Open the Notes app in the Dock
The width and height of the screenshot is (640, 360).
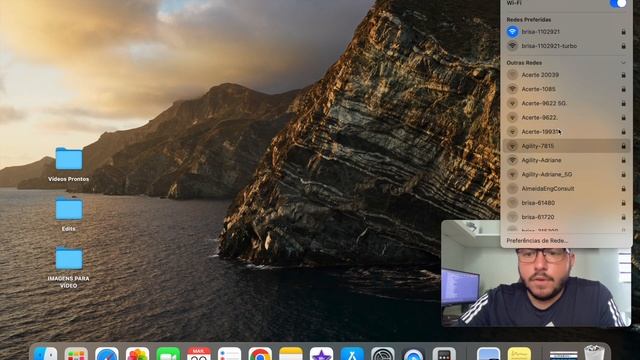[291, 354]
